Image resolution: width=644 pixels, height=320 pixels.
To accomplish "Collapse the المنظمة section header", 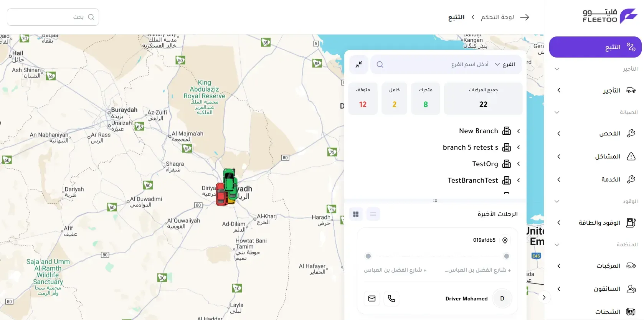I will [x=595, y=245].
